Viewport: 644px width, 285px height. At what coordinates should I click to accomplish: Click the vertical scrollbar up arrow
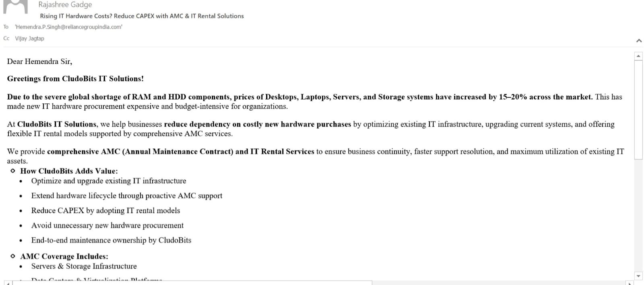638,56
